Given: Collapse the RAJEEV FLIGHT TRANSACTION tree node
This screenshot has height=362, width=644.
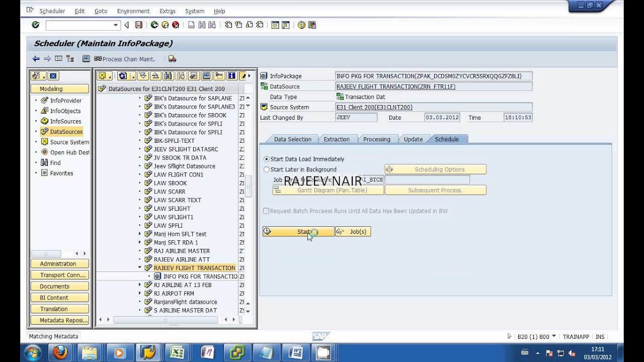Looking at the screenshot, I should [140, 268].
